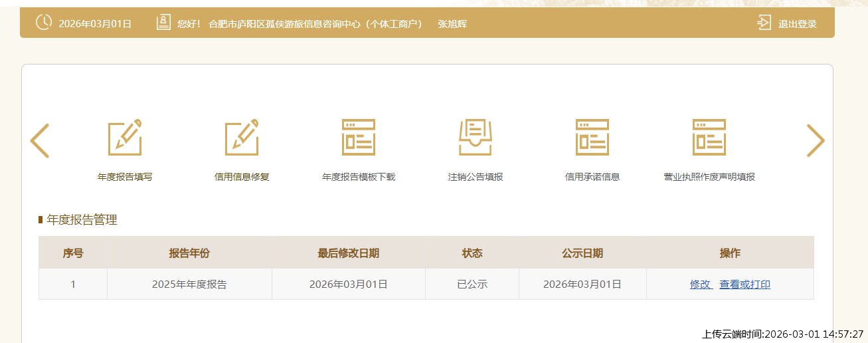The height and width of the screenshot is (343, 868).
Task: Select the 年度报告填写 label
Action: point(125,177)
